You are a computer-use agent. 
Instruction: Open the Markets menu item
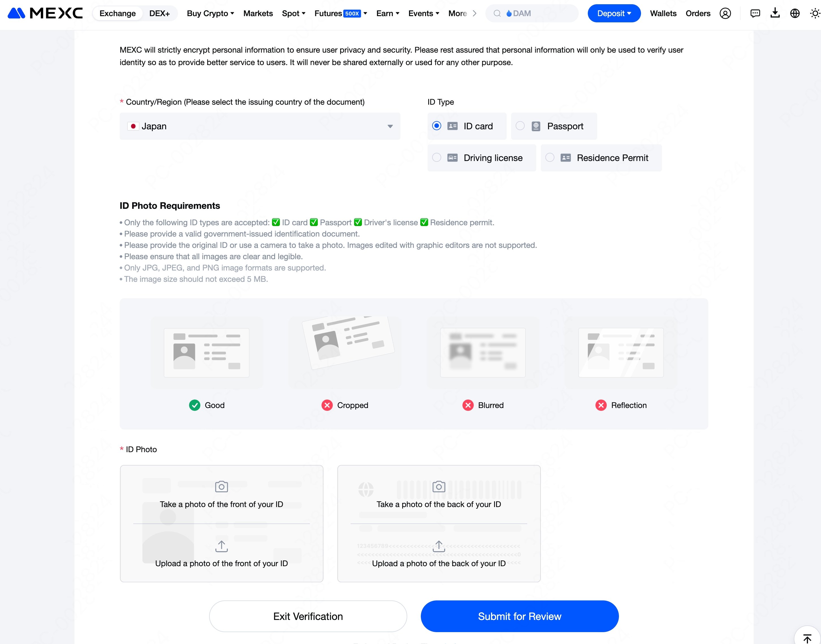click(x=258, y=14)
